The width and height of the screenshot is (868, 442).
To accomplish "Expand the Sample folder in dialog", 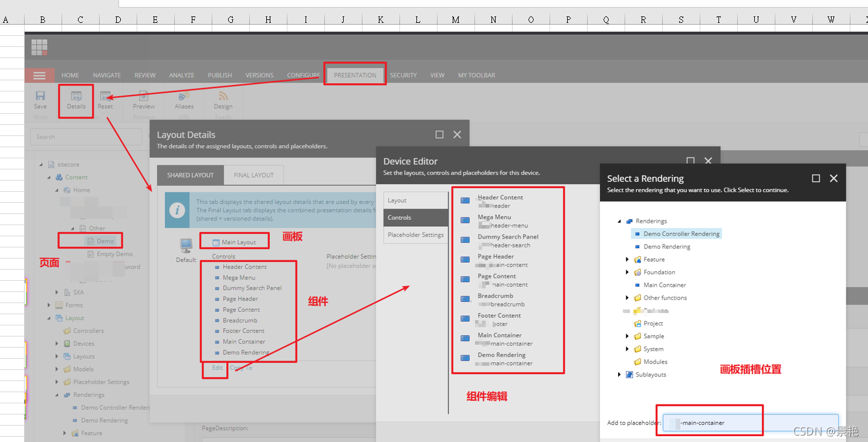I will pos(628,336).
